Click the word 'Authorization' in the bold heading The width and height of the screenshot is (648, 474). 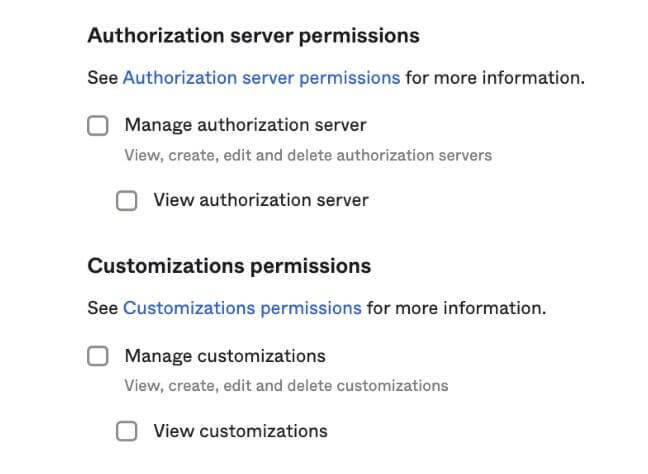pos(150,36)
